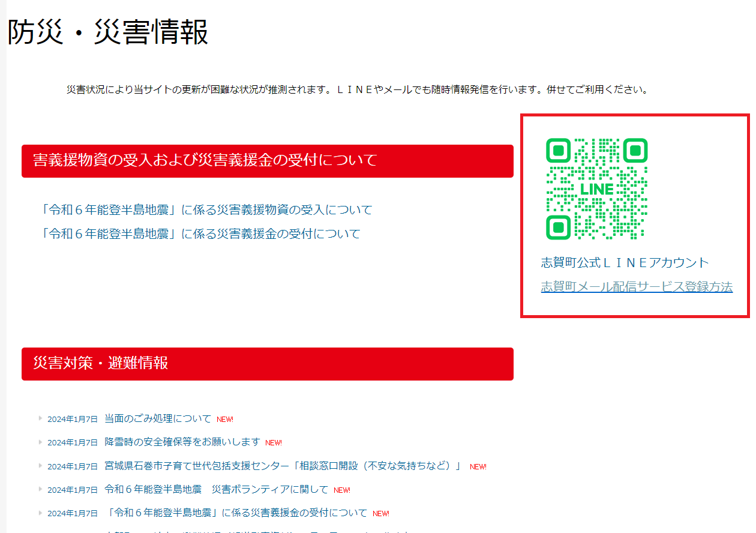Open 当面のごみ処理について link
The image size is (756, 533).
point(158,418)
